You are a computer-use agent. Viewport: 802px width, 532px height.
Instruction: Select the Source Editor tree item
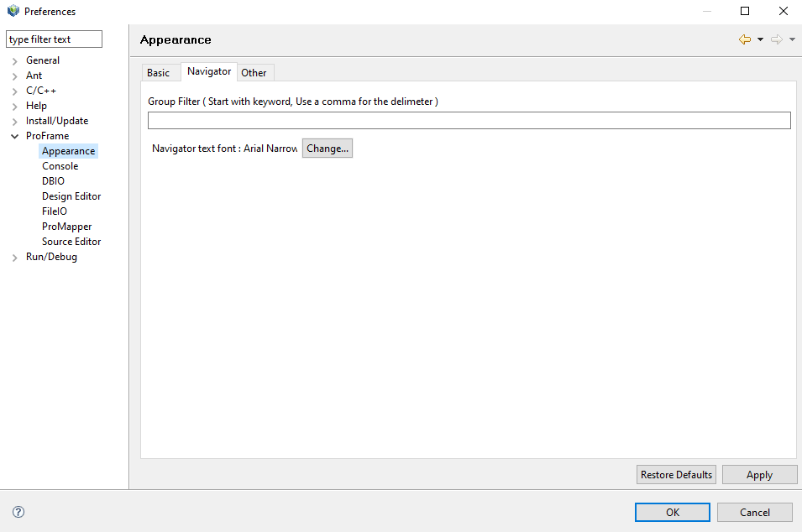pos(71,242)
